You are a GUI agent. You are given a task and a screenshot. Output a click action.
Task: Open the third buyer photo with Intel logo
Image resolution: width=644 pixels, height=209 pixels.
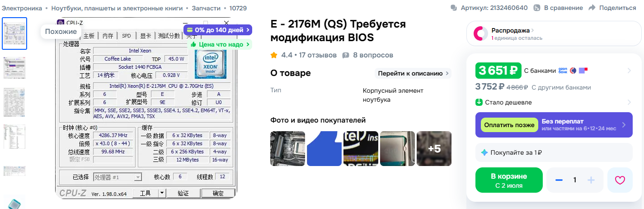361,148
